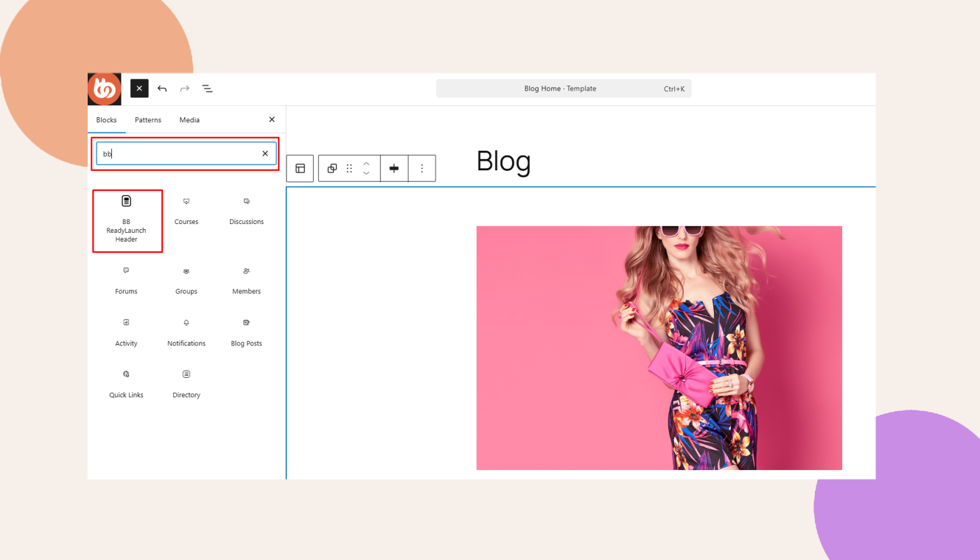
Task: Switch to the Blocks tab
Action: point(107,120)
